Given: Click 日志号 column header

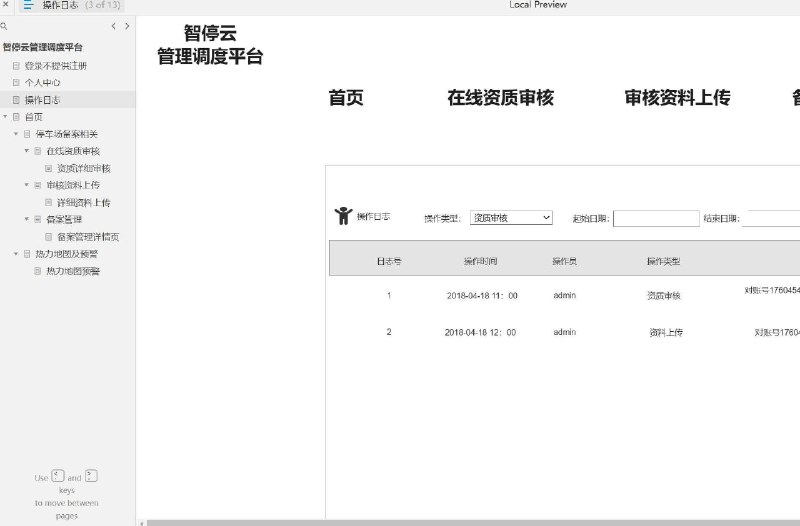Looking at the screenshot, I should point(389,261).
